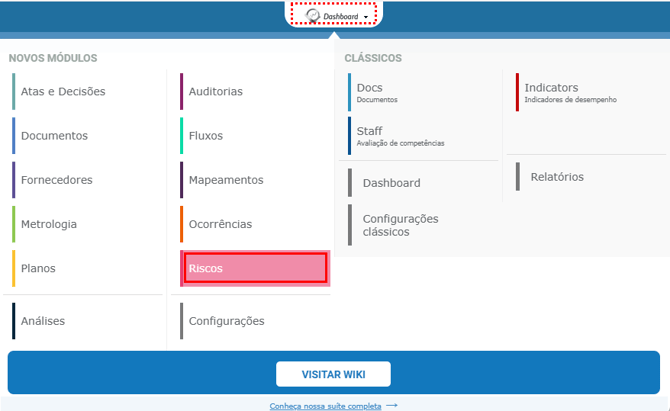Image resolution: width=670 pixels, height=411 pixels.
Task: Expand the Dashboard dropdown arrow
Action: (367, 17)
